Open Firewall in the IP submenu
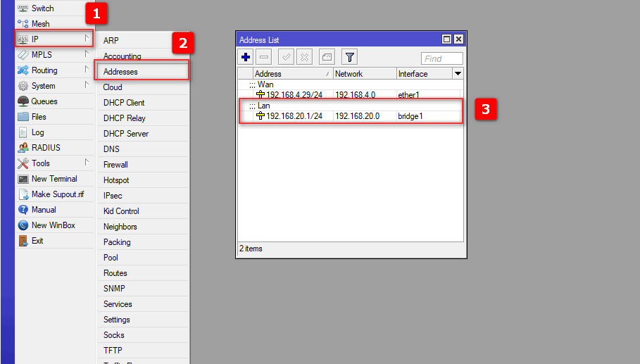Viewport: 640px width, 364px height. [x=115, y=165]
